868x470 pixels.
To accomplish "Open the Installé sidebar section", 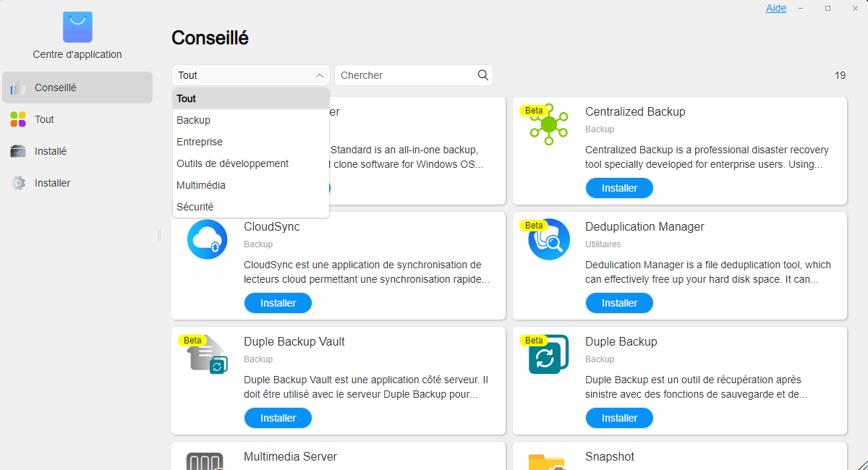I will [x=51, y=151].
